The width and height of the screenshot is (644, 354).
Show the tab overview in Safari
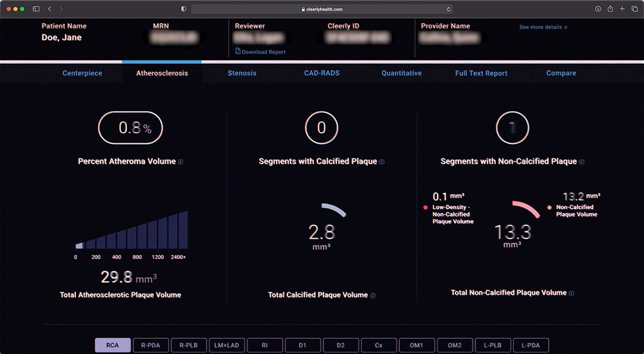point(634,9)
